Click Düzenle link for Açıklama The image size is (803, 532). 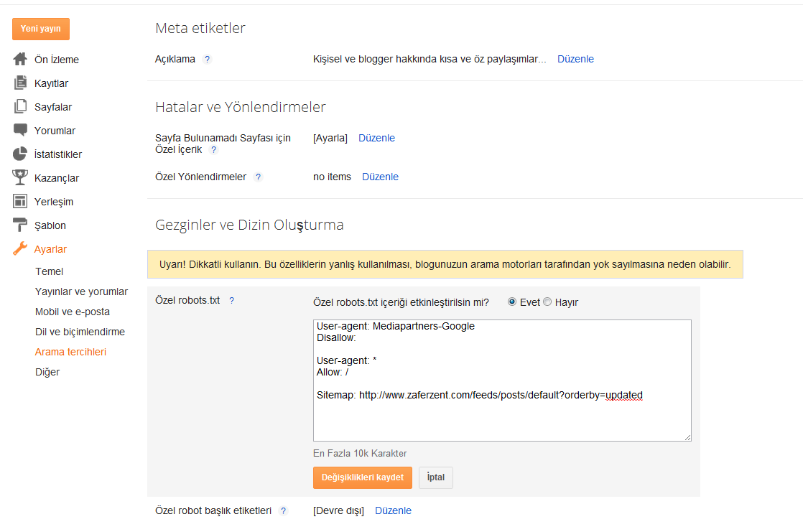[575, 59]
